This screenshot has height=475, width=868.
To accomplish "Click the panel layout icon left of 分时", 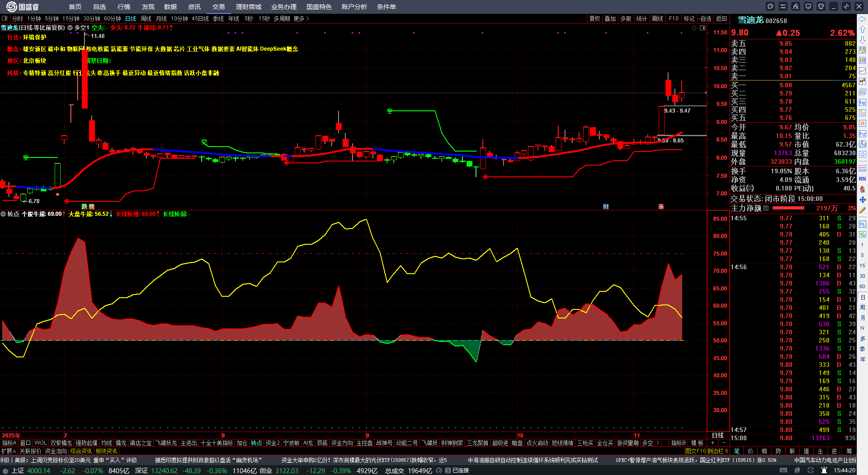I will pos(5,19).
